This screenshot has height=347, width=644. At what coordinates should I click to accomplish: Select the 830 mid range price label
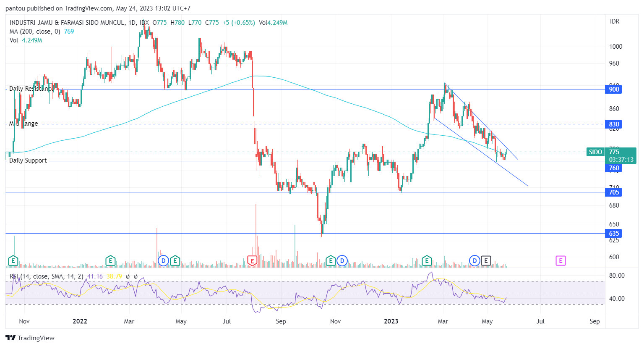(x=614, y=124)
